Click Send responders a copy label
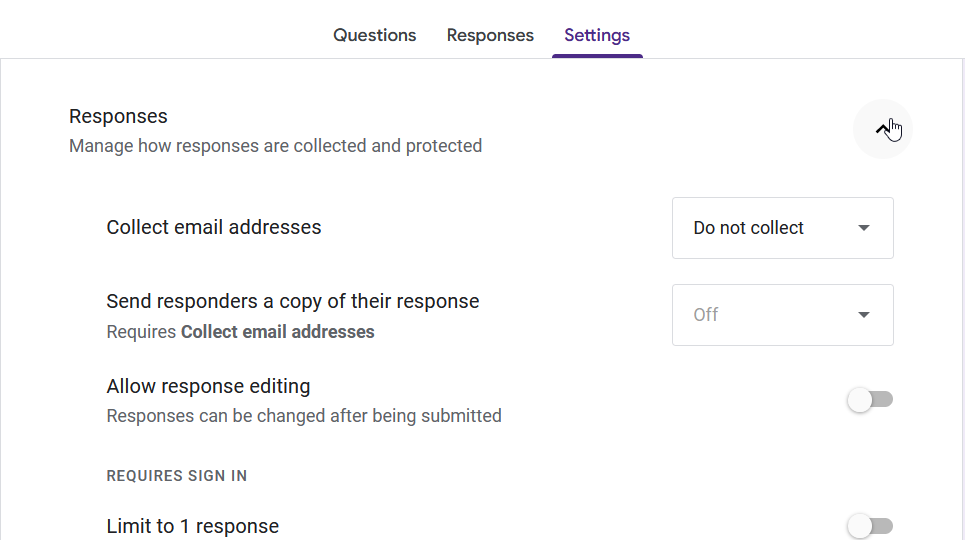 click(293, 301)
